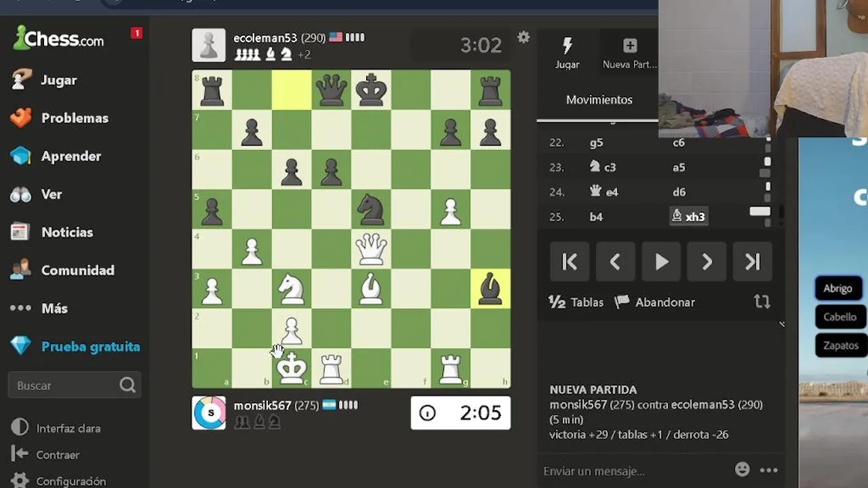Screen dimensions: 868x488
Task: Open board settings gear icon
Action: coord(524,37)
